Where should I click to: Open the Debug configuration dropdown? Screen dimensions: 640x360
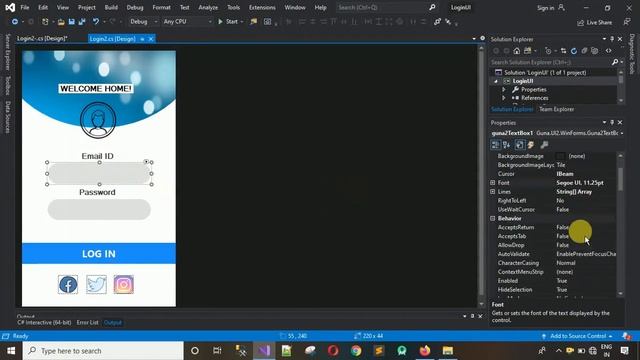pyautogui.click(x=143, y=22)
